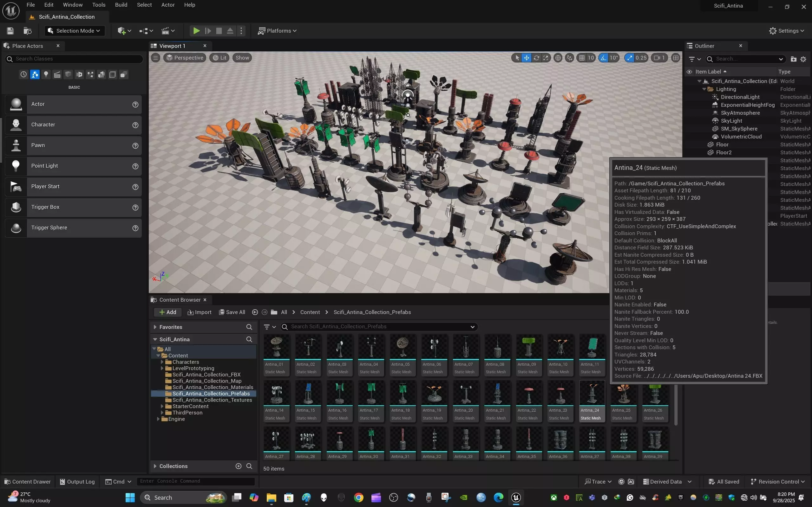Open the viewport hamburger options menu
812x507 pixels.
(155, 58)
